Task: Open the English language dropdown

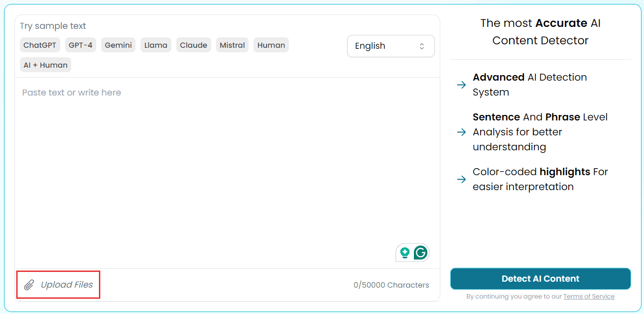Action: point(390,46)
